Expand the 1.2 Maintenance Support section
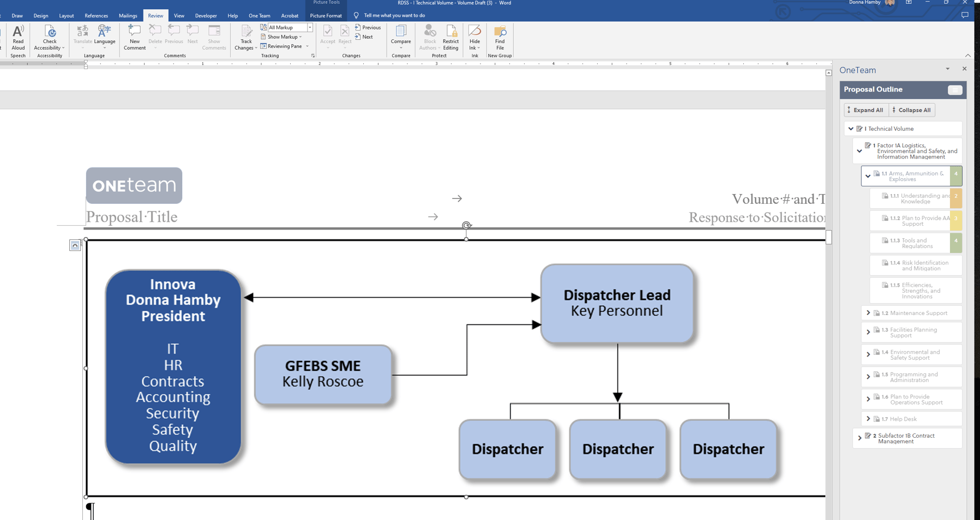 tap(868, 313)
